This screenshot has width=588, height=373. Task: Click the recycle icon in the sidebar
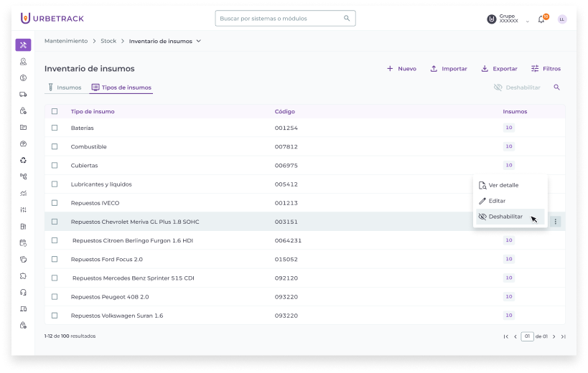[x=23, y=160]
